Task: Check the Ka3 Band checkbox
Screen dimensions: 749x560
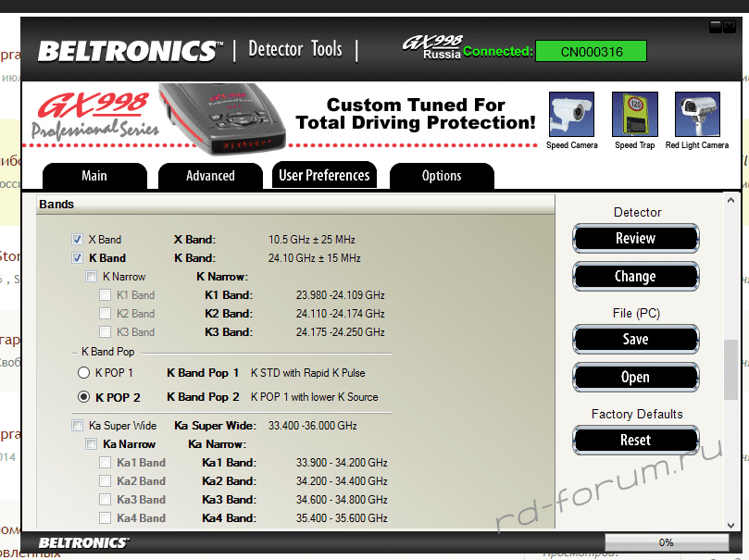Action: pyautogui.click(x=106, y=499)
